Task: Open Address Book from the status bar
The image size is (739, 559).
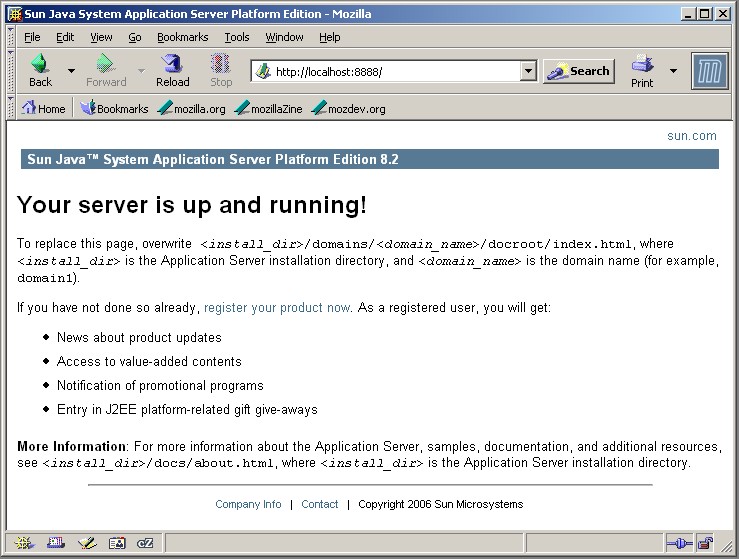Action: (117, 543)
